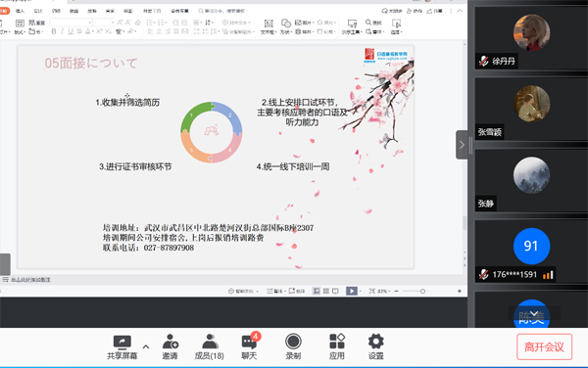Toggle underline formatting in the ribbon
The image size is (588, 368).
coord(71,31)
